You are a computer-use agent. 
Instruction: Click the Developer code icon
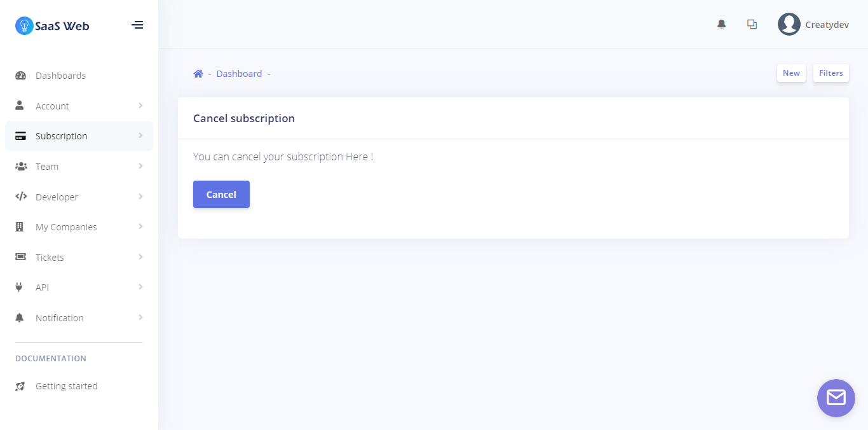pos(21,197)
